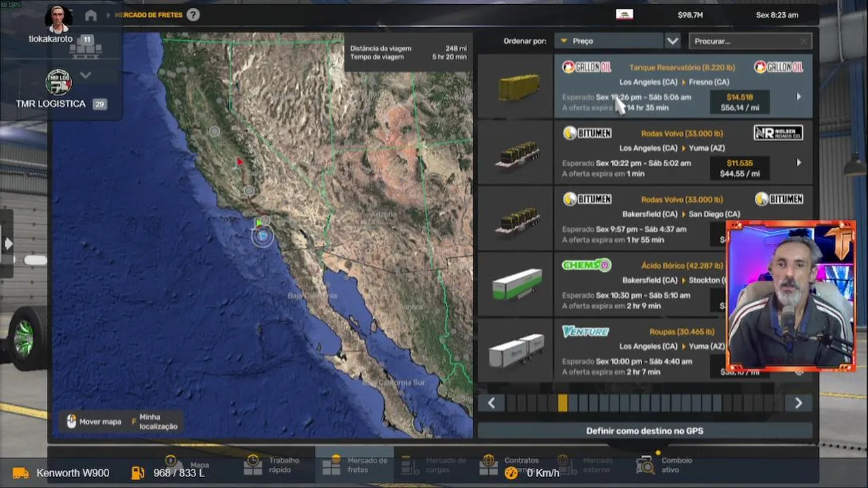Screen dimensions: 868x488
Task: Click Sex 8:23 am clock
Action: pyautogui.click(x=777, y=15)
